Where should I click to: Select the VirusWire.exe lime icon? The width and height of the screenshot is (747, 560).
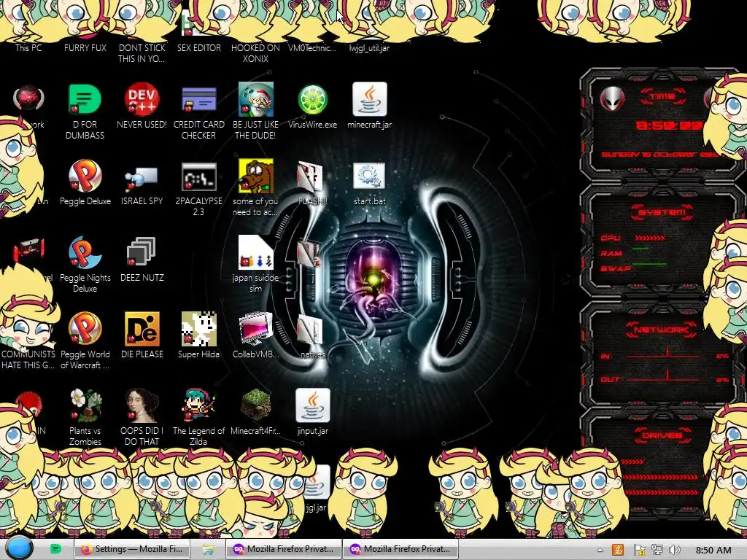tap(312, 99)
